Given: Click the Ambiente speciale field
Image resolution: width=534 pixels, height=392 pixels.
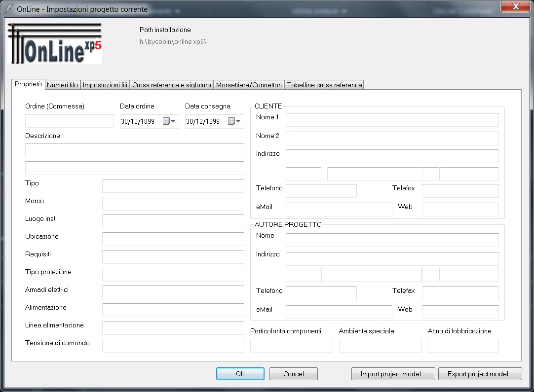Looking at the screenshot, I should point(380,345).
